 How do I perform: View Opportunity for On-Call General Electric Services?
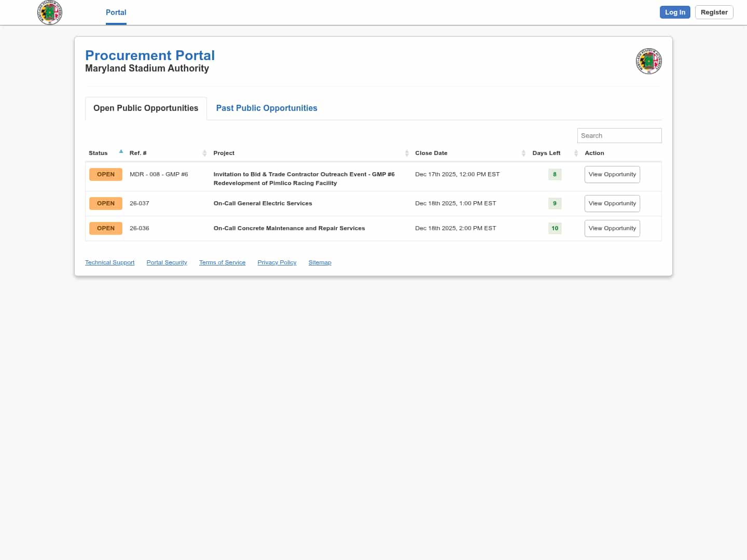[x=612, y=203]
